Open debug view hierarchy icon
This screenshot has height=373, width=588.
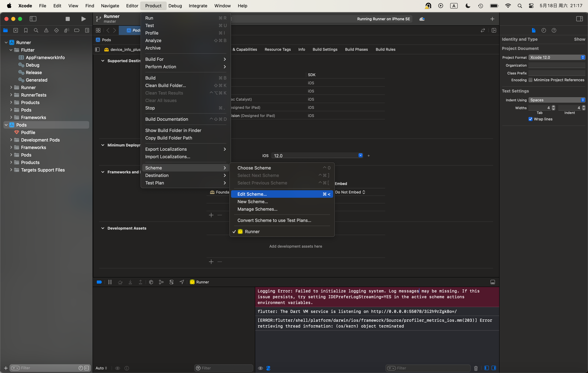click(x=151, y=282)
